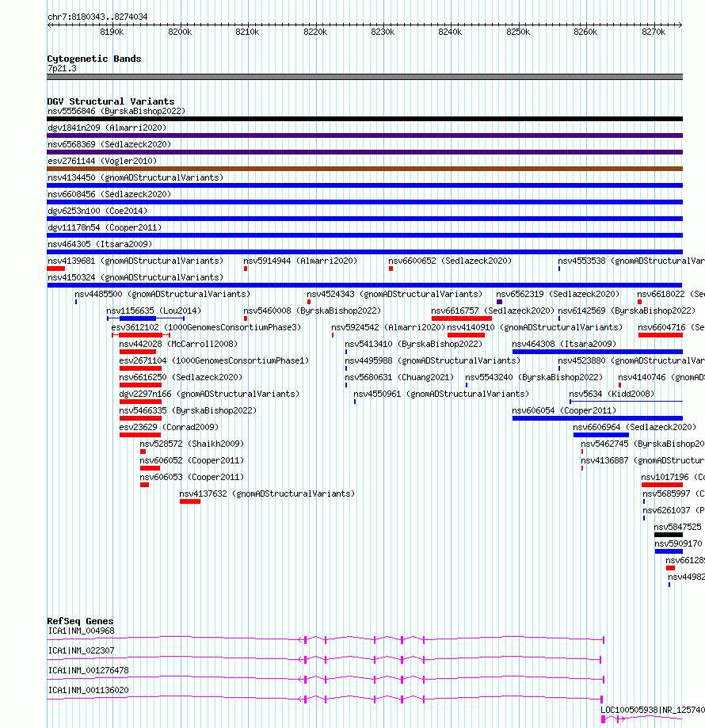Select purple square under nsv6562319
Image resolution: width=705 pixels, height=728 pixels.
499,303
